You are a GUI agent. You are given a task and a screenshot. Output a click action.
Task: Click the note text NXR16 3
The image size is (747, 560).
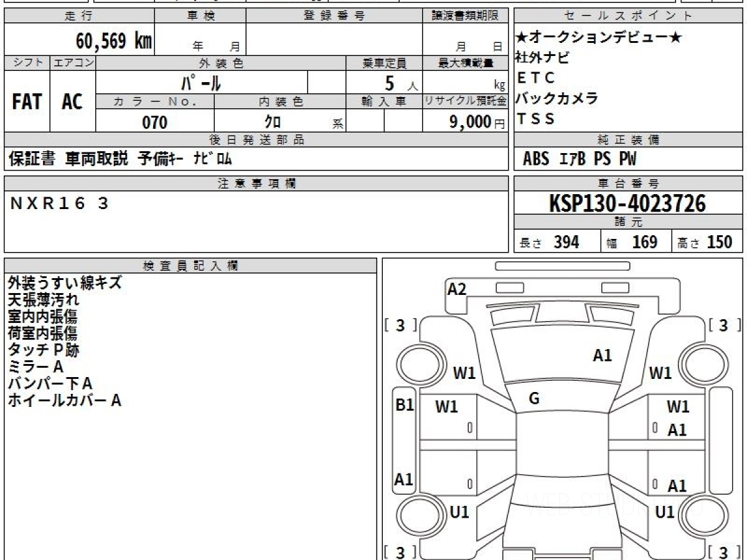[x=60, y=203]
